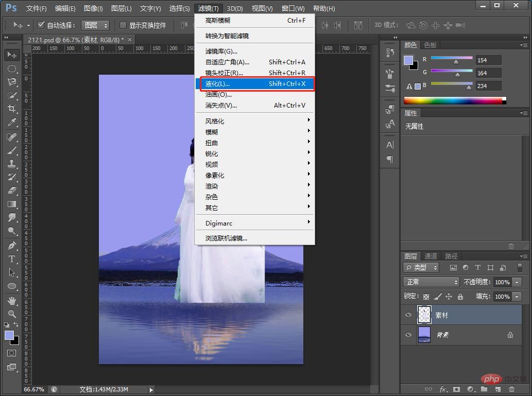Open the 不透明度 opacity dropdown
This screenshot has width=532, height=396.
tap(517, 282)
